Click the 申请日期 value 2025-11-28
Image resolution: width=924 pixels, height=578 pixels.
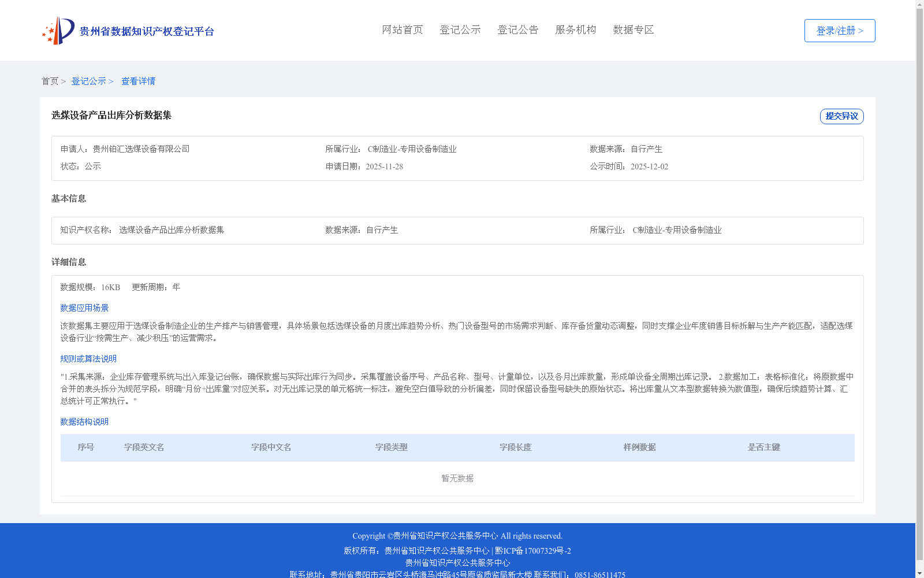click(x=385, y=166)
